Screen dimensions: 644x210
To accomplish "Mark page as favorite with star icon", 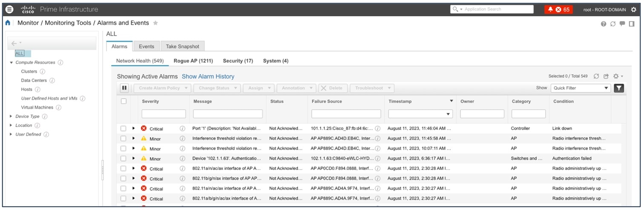I will tap(155, 23).
